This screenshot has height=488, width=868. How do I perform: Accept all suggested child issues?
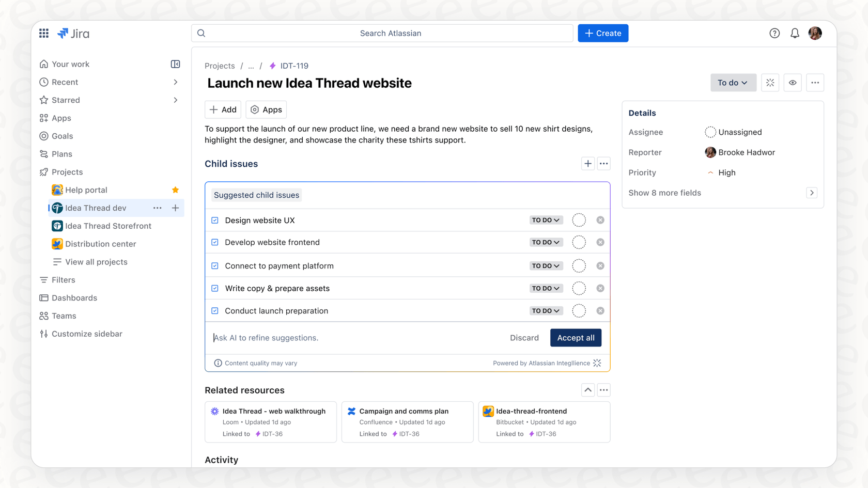point(576,338)
